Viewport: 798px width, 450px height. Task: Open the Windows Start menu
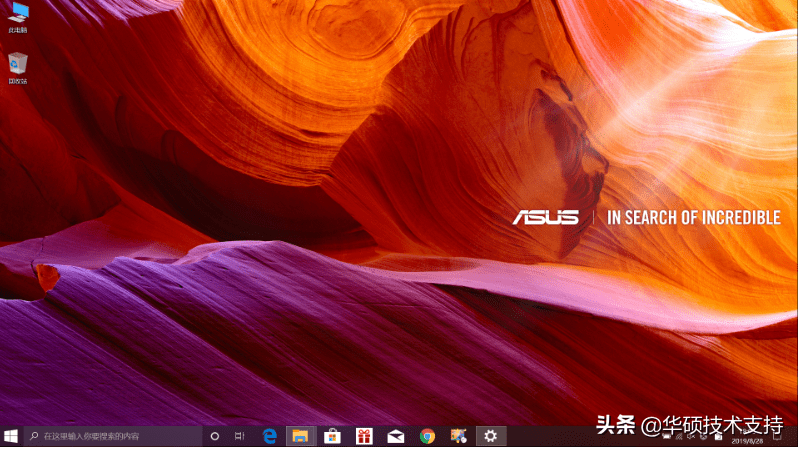coord(11,436)
